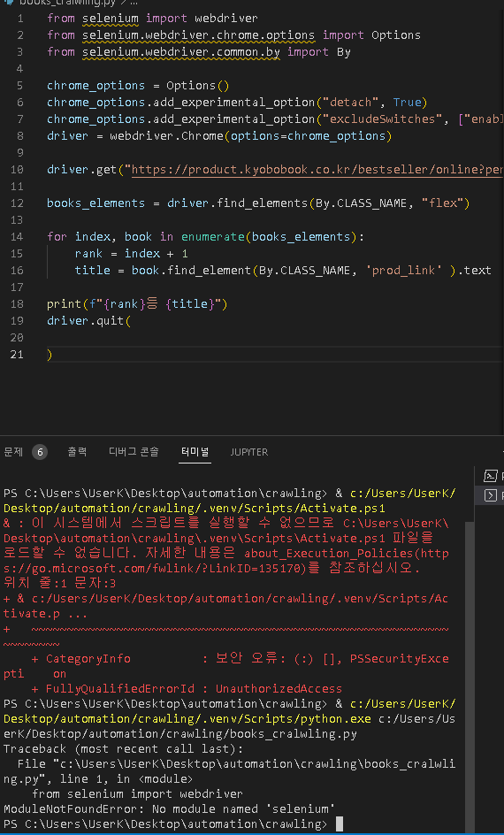
Task: Select the second terminal instance icon
Action: coord(490,495)
